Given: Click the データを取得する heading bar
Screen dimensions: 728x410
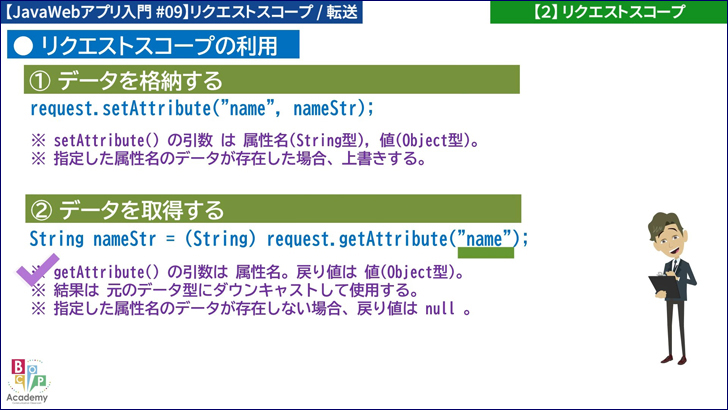Looking at the screenshot, I should point(271,209).
